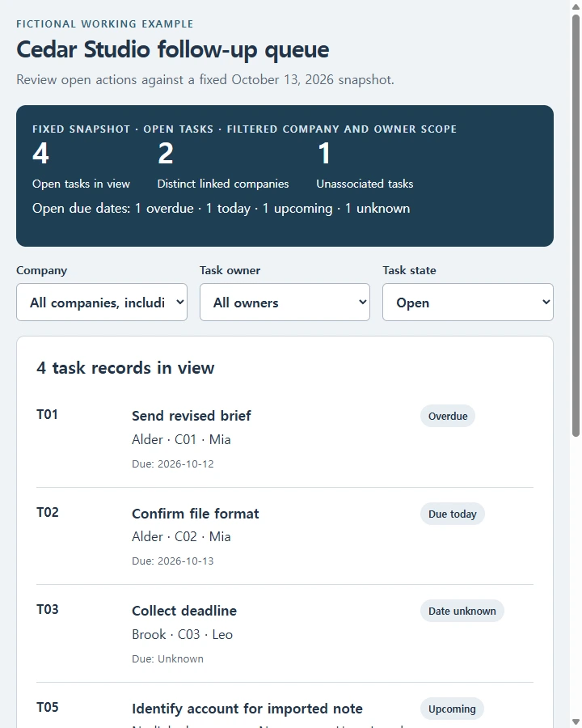Click the vertical scrollbar thumb
The width and height of the screenshot is (582, 728).
(576, 225)
